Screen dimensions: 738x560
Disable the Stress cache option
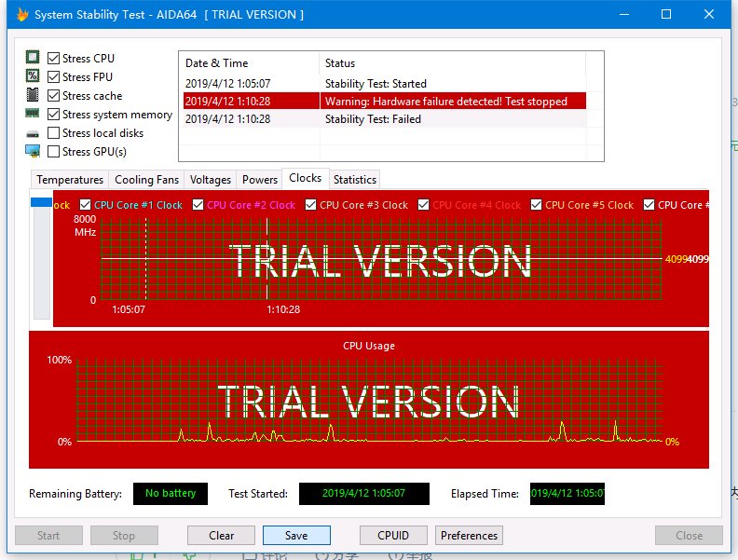[x=54, y=96]
